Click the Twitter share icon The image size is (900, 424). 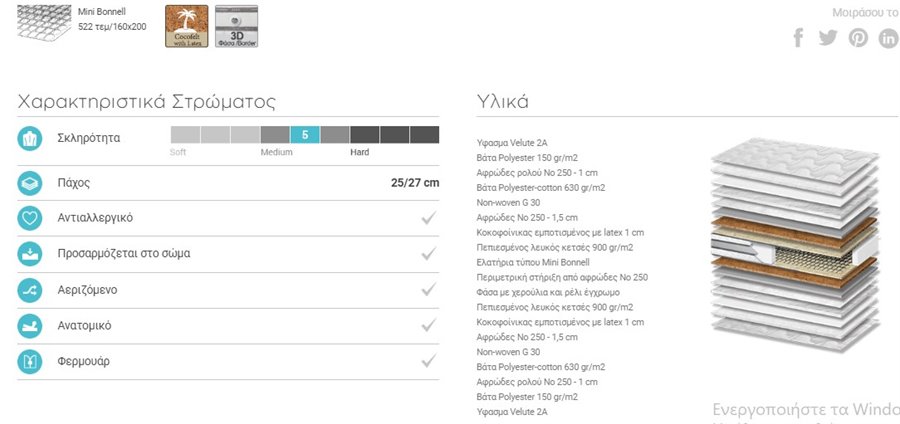pyautogui.click(x=828, y=38)
